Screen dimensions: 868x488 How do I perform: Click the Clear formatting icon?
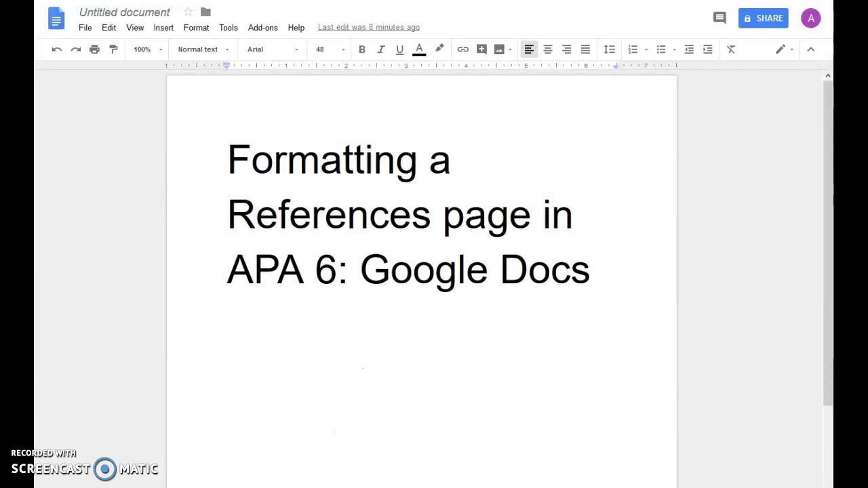[x=731, y=49]
